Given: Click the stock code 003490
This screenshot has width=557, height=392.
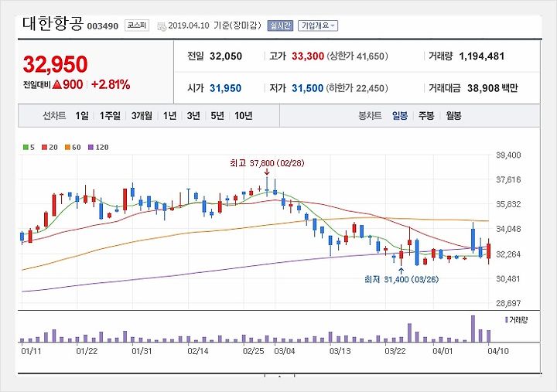Looking at the screenshot, I should pos(102,26).
